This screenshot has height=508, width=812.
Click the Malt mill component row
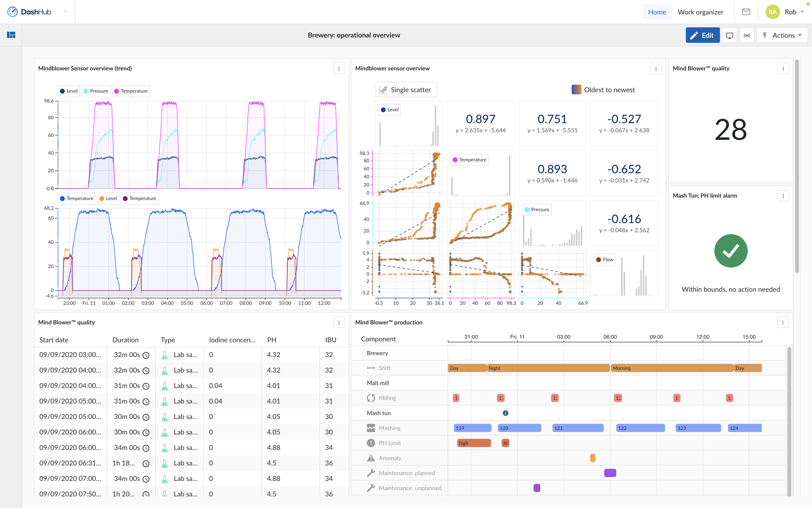(x=568, y=383)
